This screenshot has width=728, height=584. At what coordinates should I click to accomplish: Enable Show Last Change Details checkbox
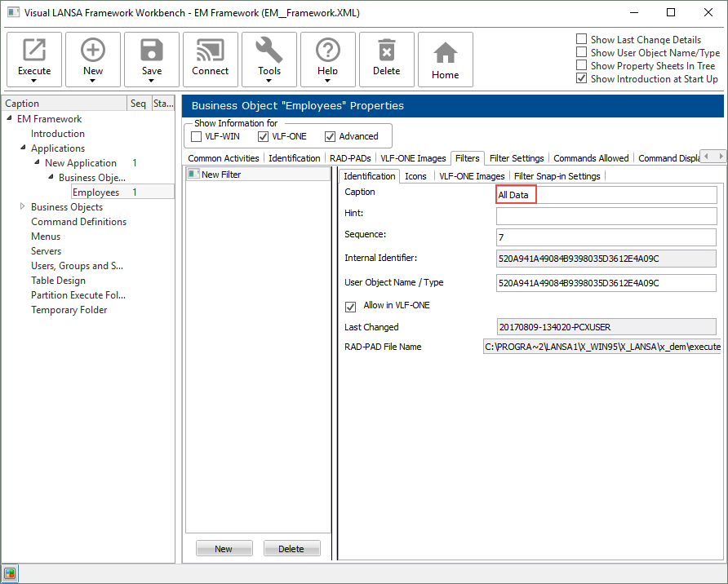[x=581, y=39]
